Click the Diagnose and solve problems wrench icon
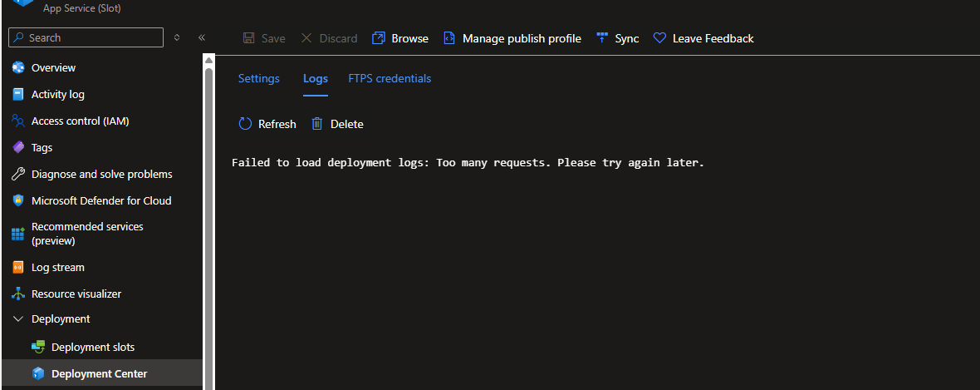 [18, 174]
